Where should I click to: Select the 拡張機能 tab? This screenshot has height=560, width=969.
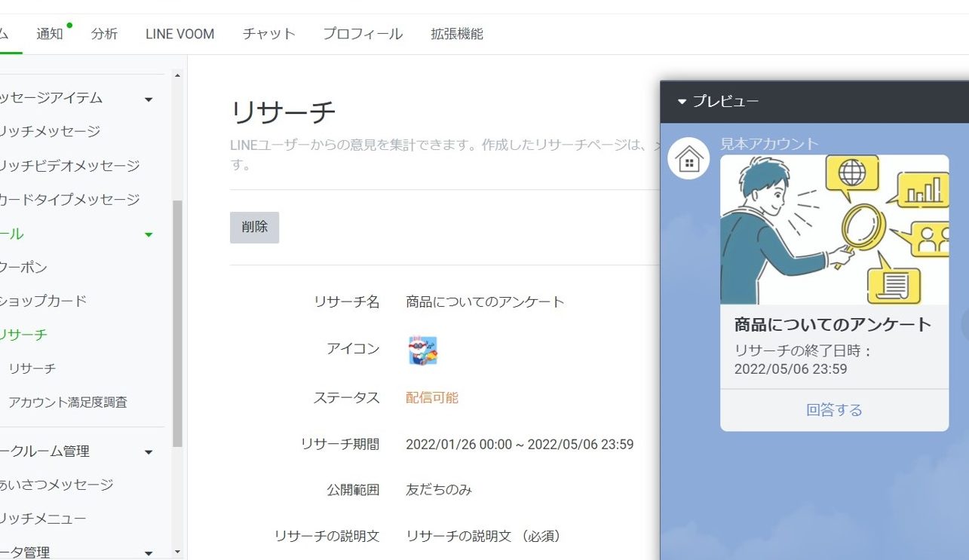[x=457, y=34]
